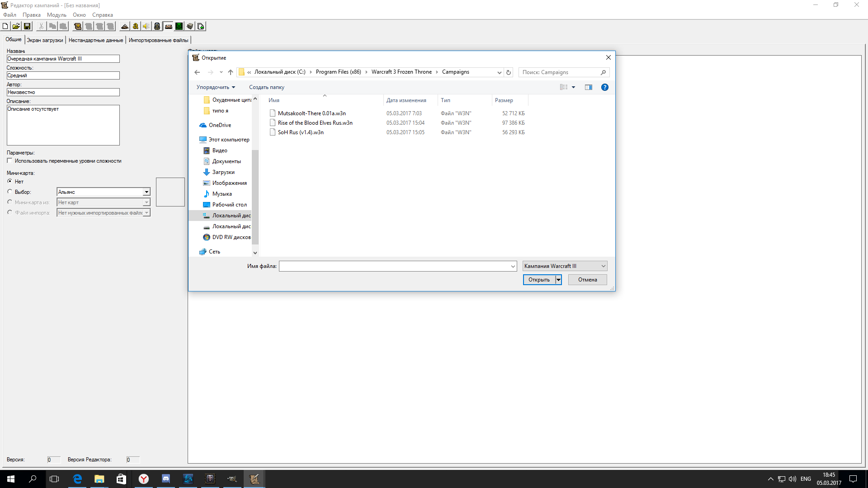The width and height of the screenshot is (868, 488).
Task: Click the navigation pane scrollbar thumb
Action: click(x=255, y=197)
